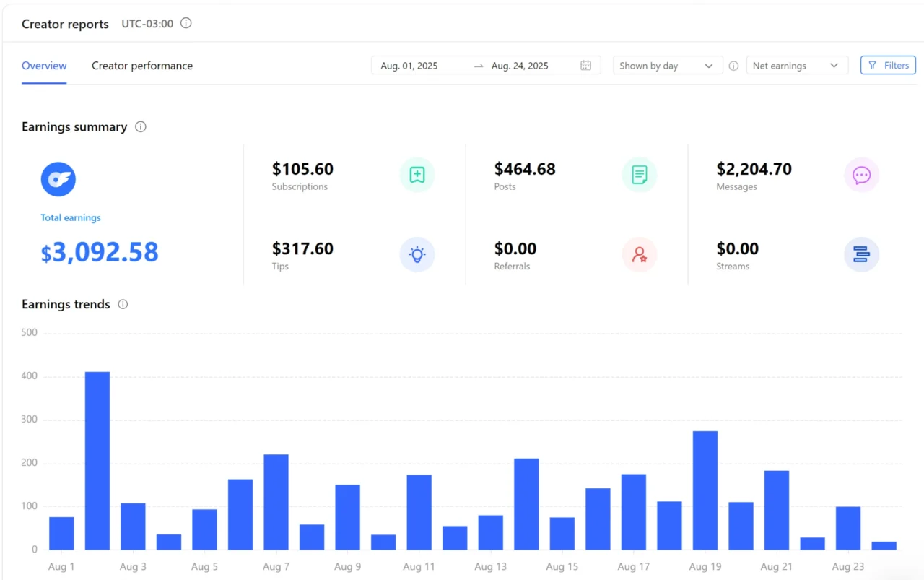This screenshot has height=580, width=924.
Task: Click info icon beside Earnings trends
Action: tap(123, 304)
